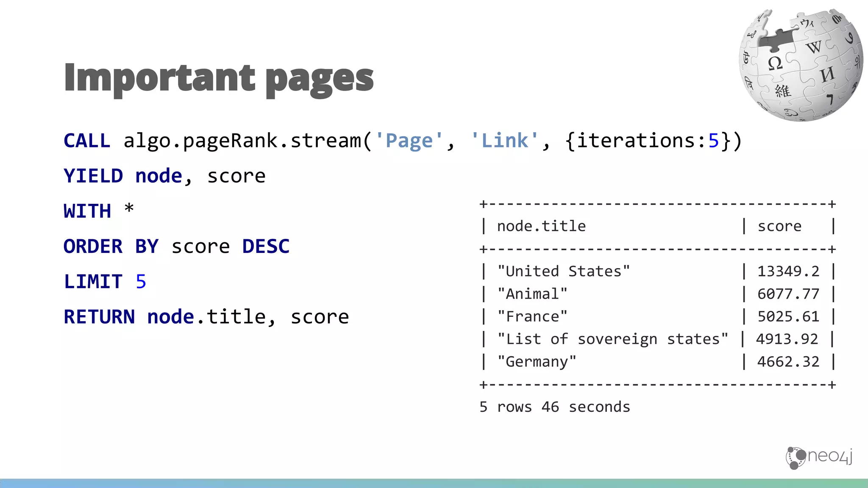The height and width of the screenshot is (488, 868).
Task: Click the DESC keyword
Action: pyautogui.click(x=266, y=246)
